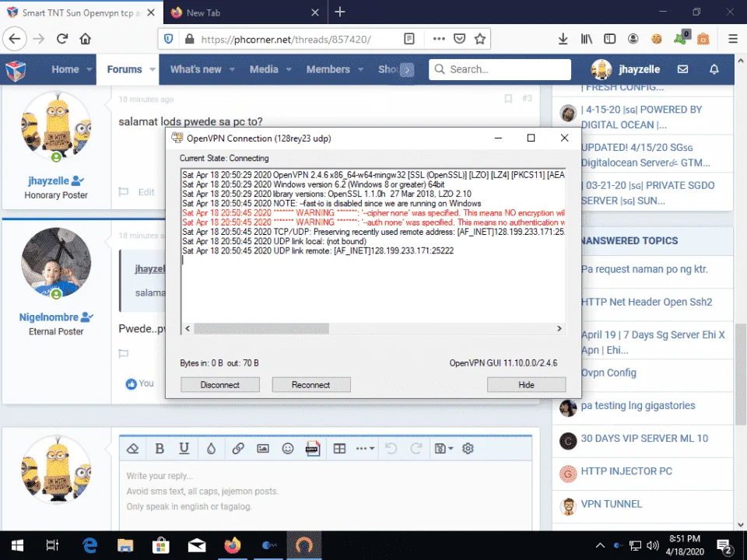Open Firefox library icon
This screenshot has width=747, height=560.
pos(587,39)
